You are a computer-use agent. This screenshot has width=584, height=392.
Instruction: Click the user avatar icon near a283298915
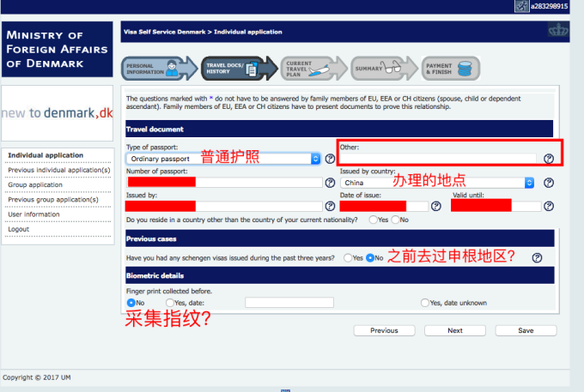click(522, 6)
